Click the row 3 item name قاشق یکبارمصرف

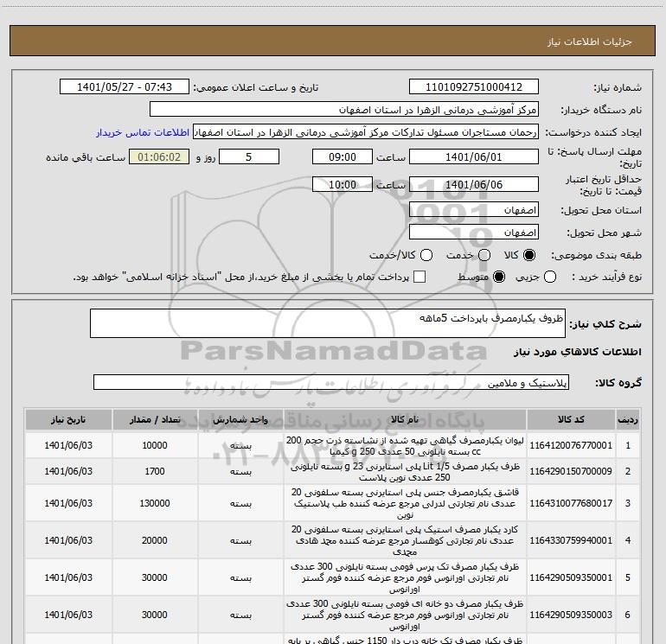click(x=405, y=503)
